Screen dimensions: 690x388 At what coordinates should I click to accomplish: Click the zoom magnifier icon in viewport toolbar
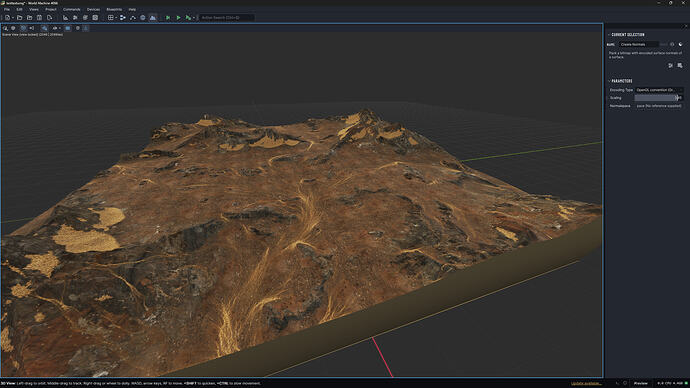pyautogui.click(x=5, y=28)
